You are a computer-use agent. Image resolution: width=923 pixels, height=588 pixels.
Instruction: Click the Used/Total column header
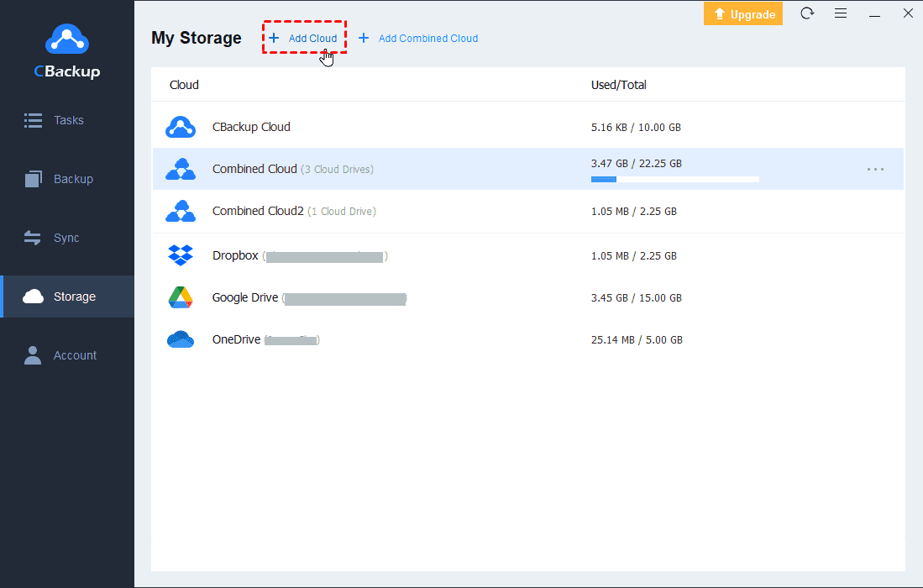tap(618, 85)
